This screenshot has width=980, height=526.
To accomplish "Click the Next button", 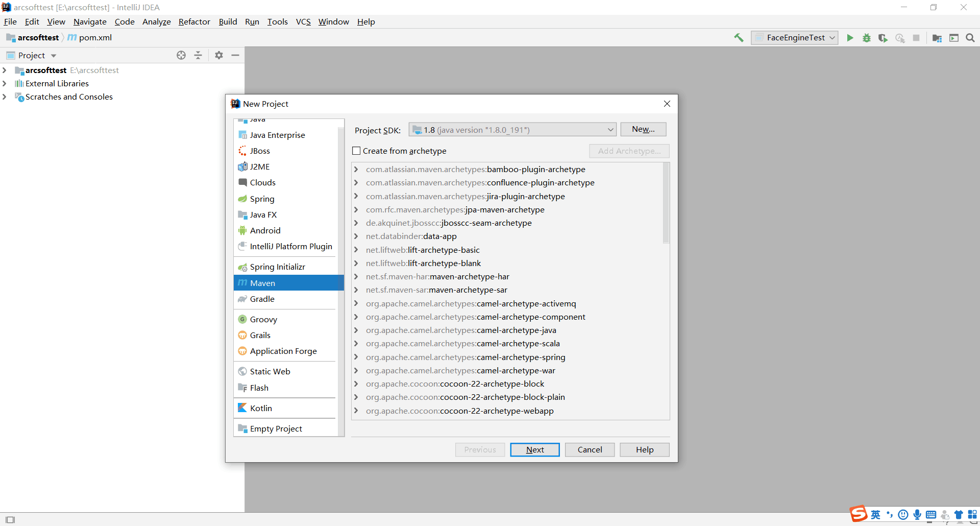I will 534,449.
